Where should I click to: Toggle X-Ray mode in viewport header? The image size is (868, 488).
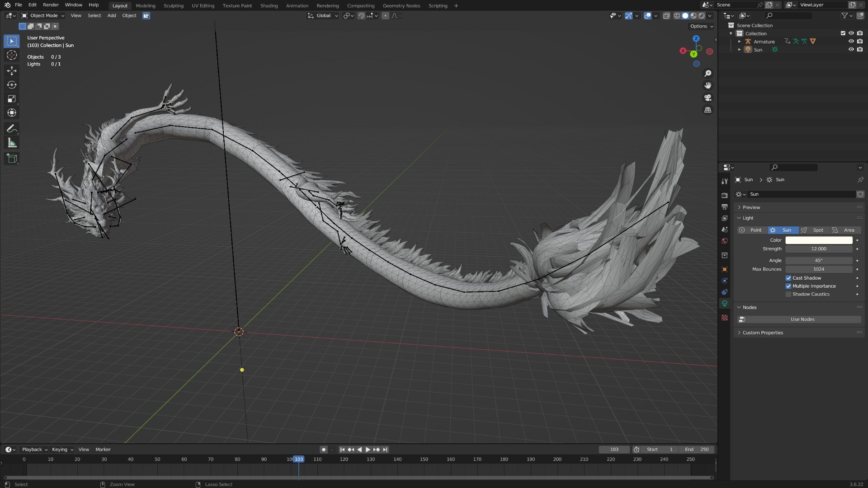[x=666, y=16]
